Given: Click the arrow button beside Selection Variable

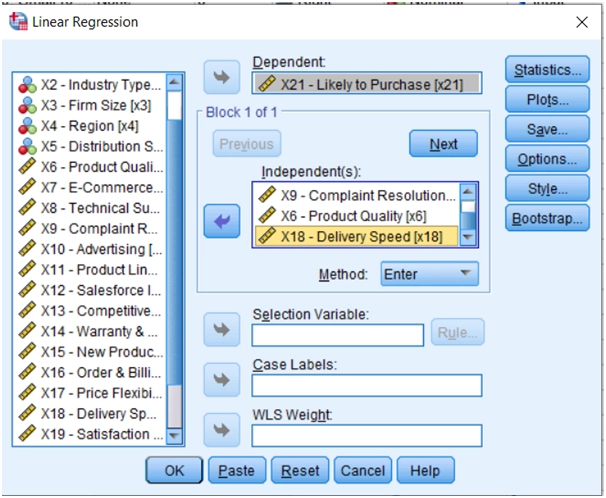Looking at the screenshot, I should pos(221,329).
